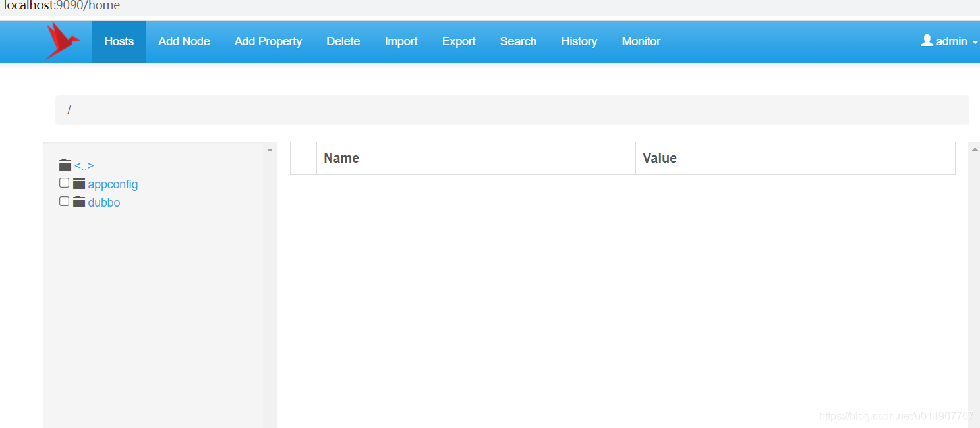
Task: Click the admin user icon
Action: 927,41
